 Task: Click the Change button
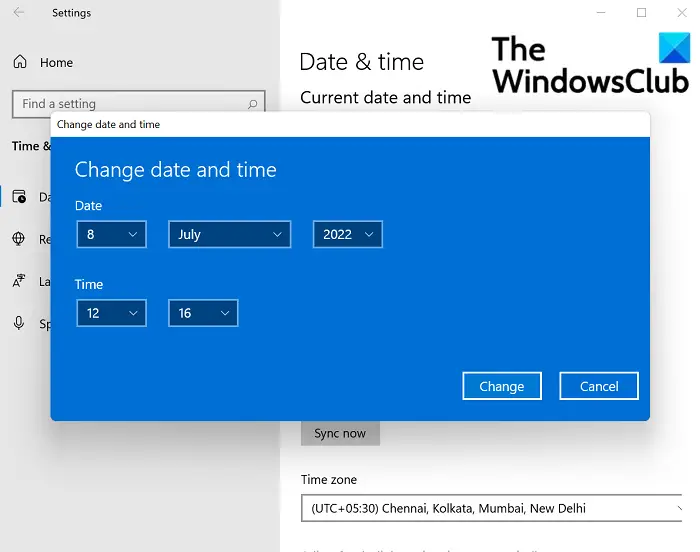pos(502,386)
